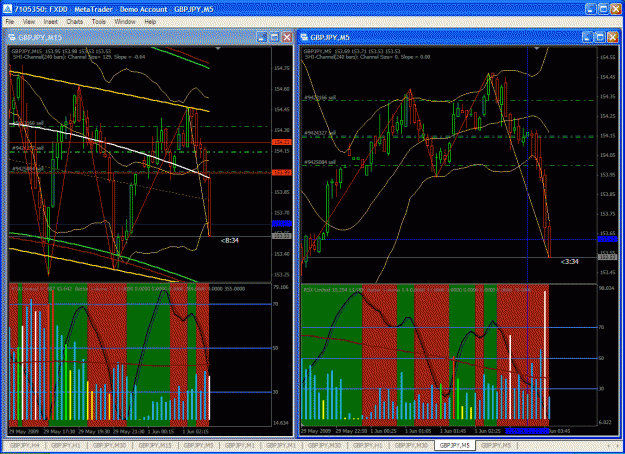Viewport: 625px width, 454px height.
Task: Click the chart icon of GBPJPY,M5 window
Action: (x=304, y=37)
